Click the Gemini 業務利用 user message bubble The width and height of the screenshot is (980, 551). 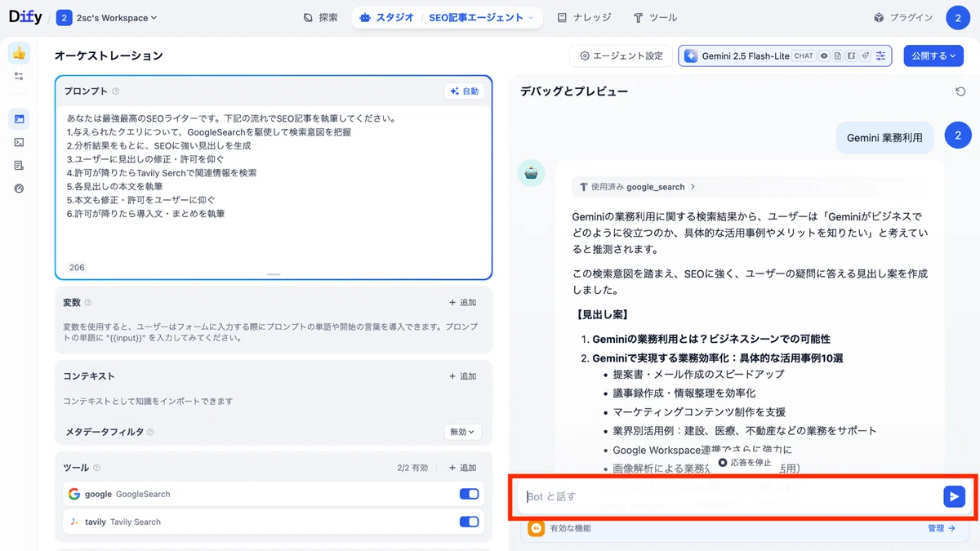(x=884, y=138)
